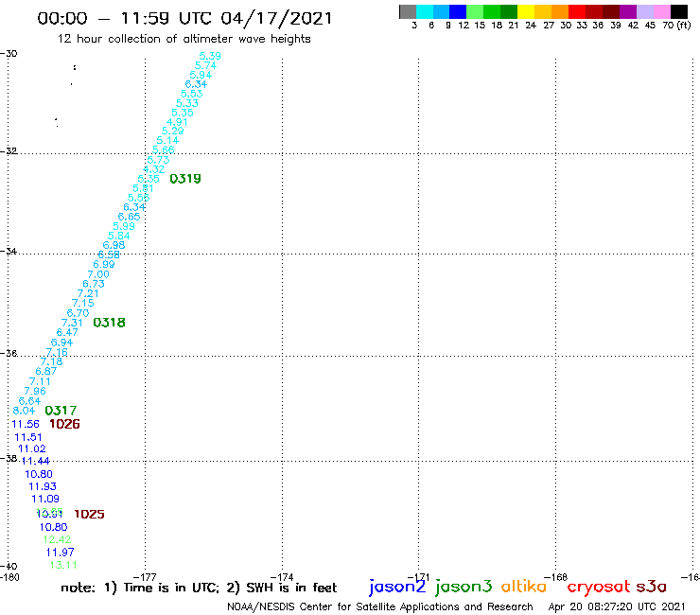The width and height of the screenshot is (700, 615).
Task: Click the 1026 time marker
Action: tap(64, 424)
